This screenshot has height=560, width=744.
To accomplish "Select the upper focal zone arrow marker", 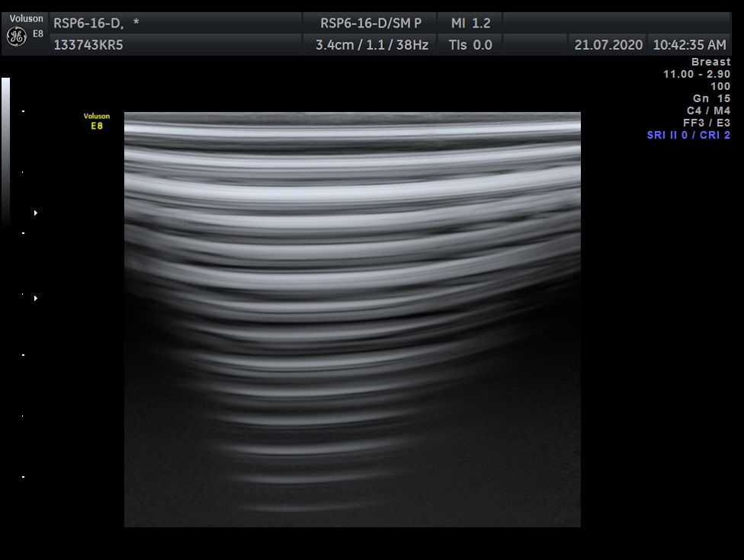I will point(35,213).
